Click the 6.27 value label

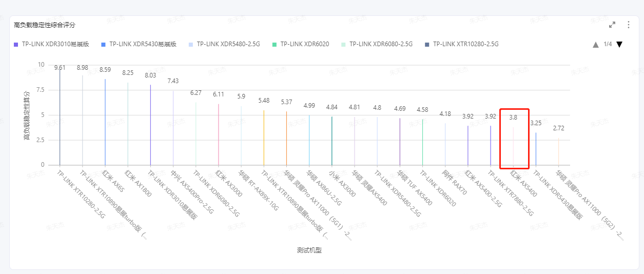196,93
